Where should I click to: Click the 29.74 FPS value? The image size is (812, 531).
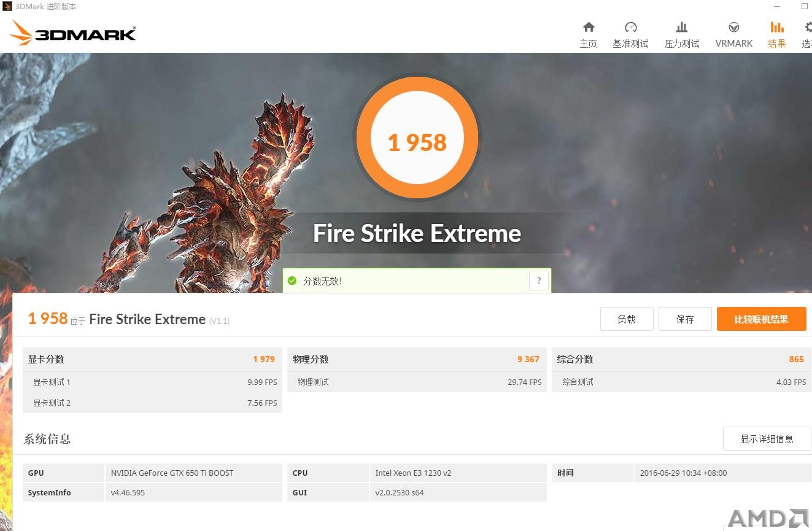[x=525, y=382]
